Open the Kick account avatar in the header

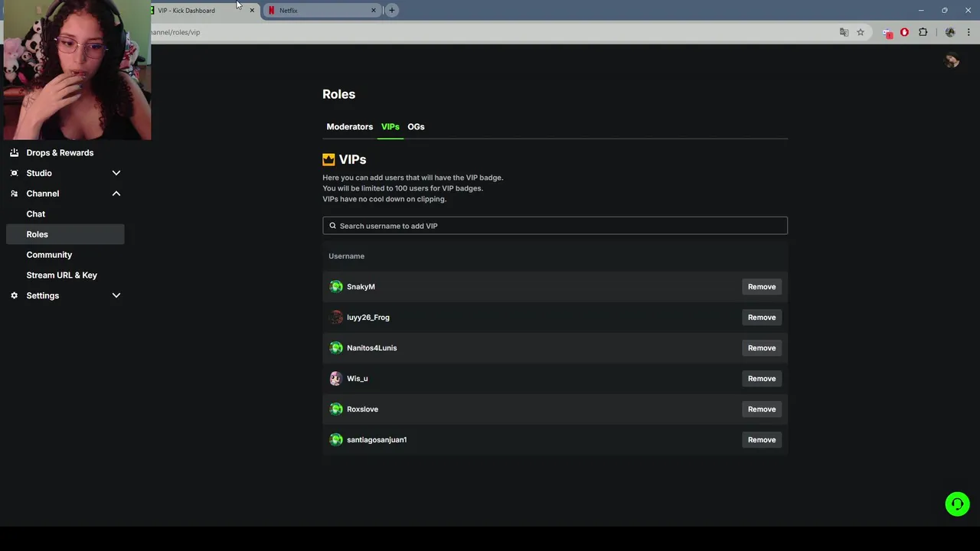coord(952,61)
